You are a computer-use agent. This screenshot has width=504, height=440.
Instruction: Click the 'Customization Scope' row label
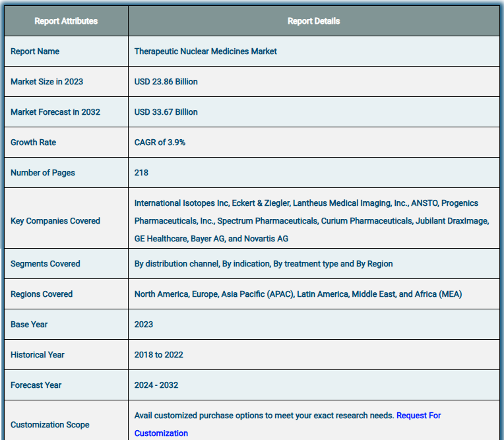coord(50,425)
